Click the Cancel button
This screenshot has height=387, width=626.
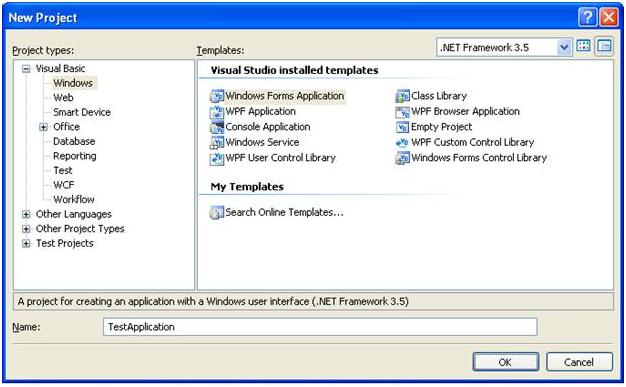click(x=579, y=362)
